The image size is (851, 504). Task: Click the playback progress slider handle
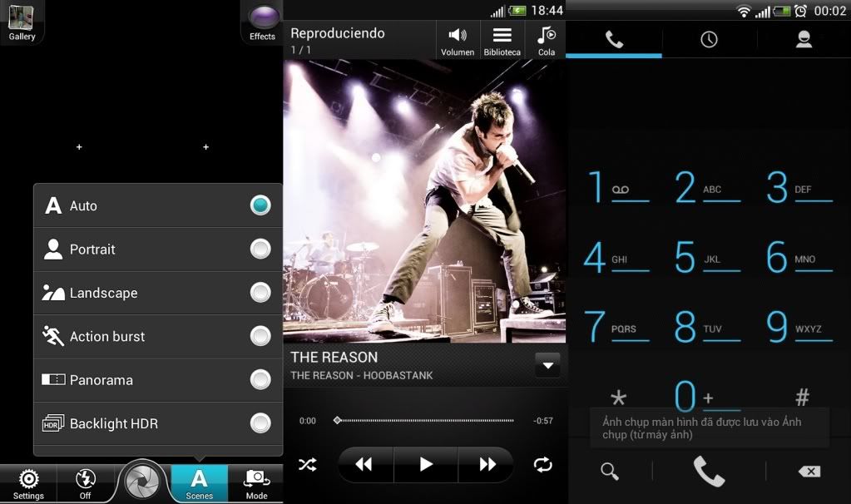pos(337,421)
